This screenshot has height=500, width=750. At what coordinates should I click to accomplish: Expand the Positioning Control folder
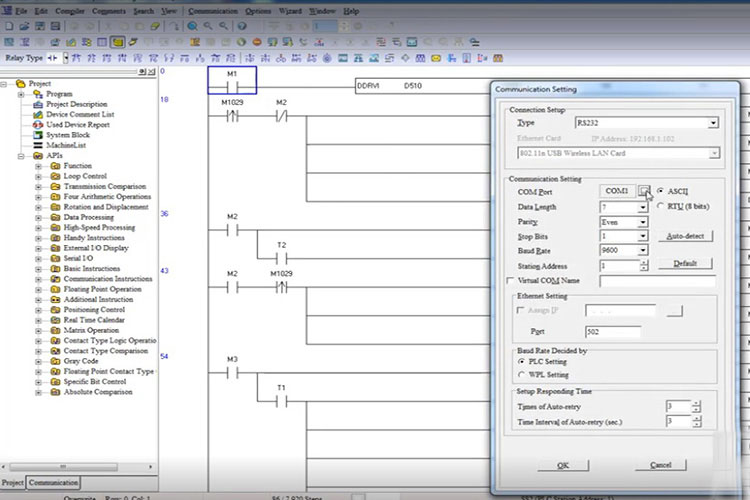coord(38,310)
